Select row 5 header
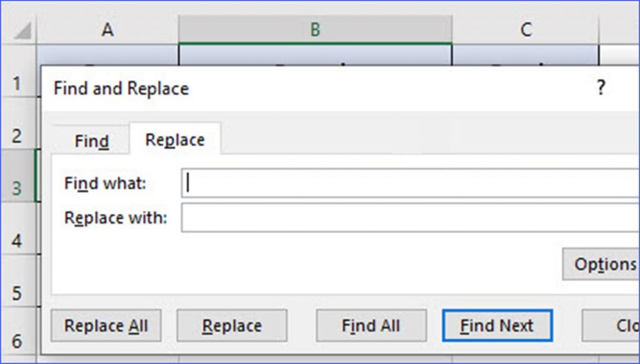The image size is (640, 364). 16,291
